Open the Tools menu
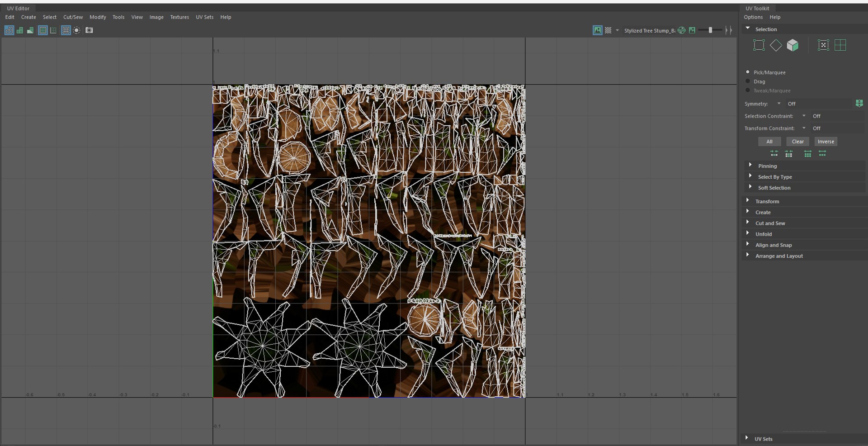This screenshot has height=446, width=868. click(118, 17)
